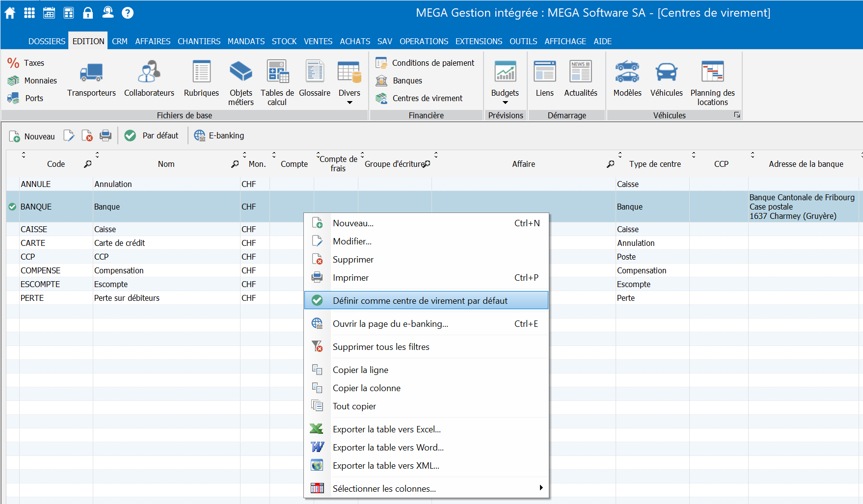Click the padlock lock icon
The width and height of the screenshot is (863, 504).
click(88, 13)
